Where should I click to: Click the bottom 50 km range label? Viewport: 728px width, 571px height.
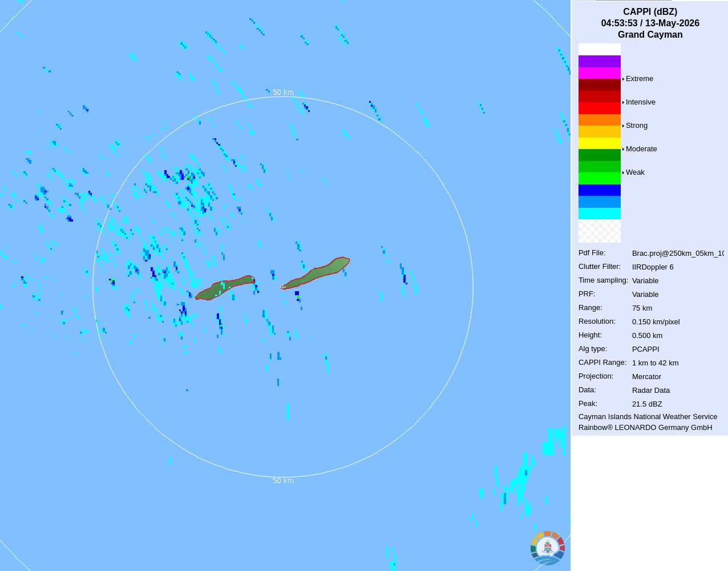[283, 481]
